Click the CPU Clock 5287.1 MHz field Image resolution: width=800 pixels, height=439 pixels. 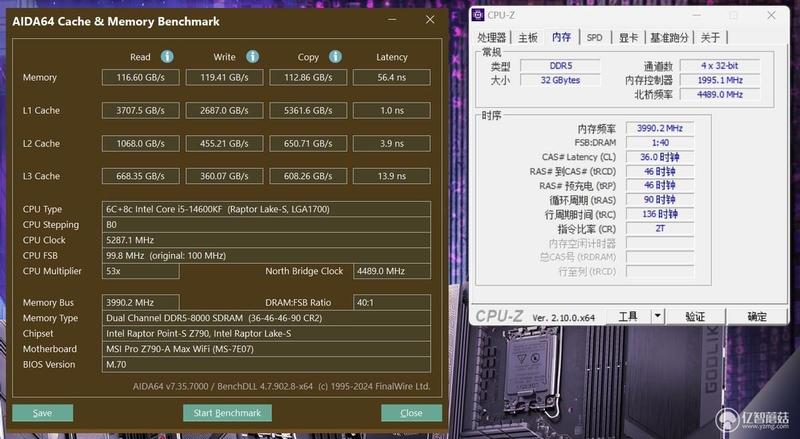pos(266,240)
